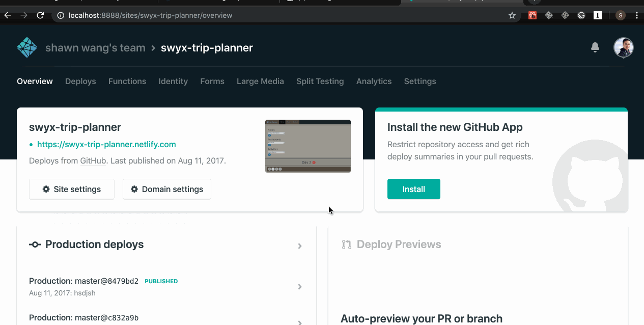The image size is (644, 325).
Task: Switch to the Overview tab
Action: (35, 81)
